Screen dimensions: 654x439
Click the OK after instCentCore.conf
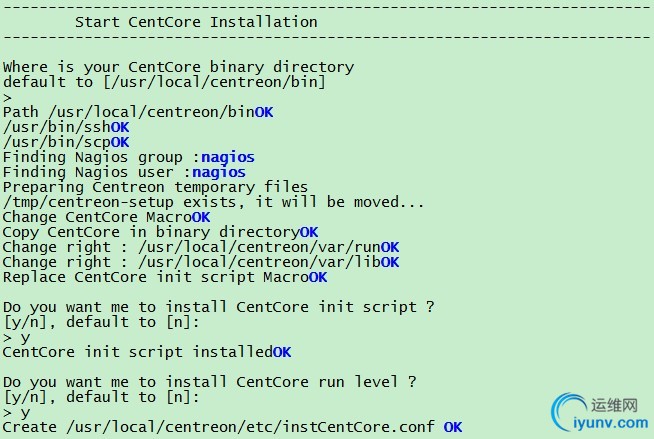click(453, 427)
